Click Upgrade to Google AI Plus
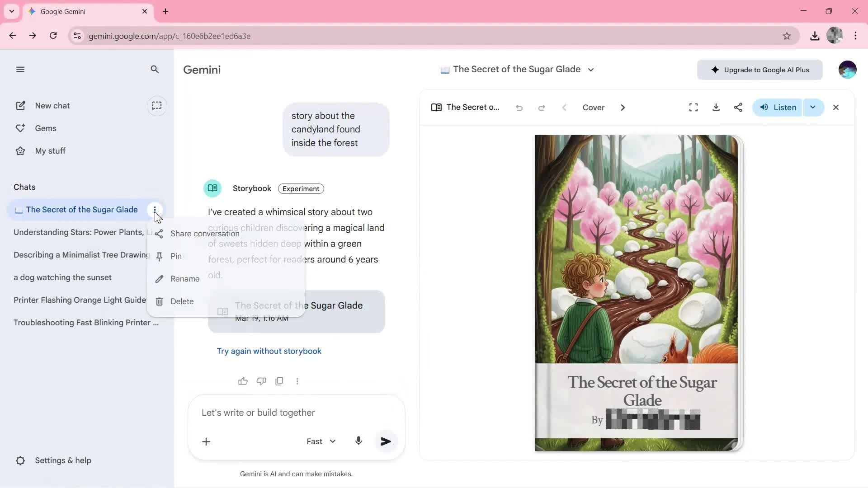This screenshot has width=868, height=488. (760, 70)
